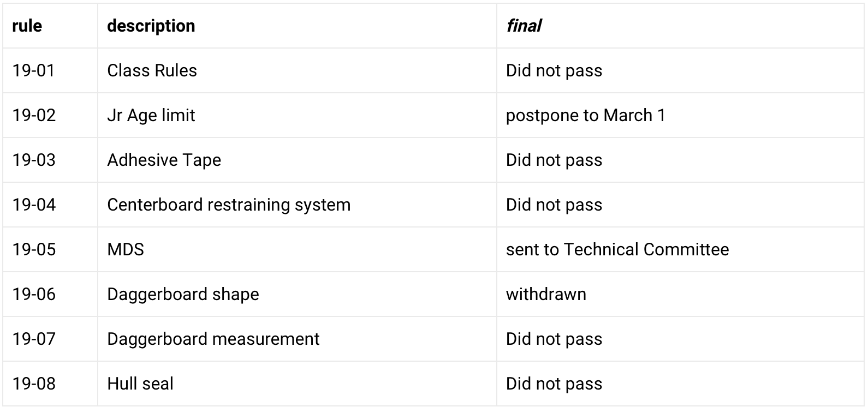The image size is (868, 407).
Task: Click 'Did not pass' for Class Rules
Action: (x=680, y=70)
